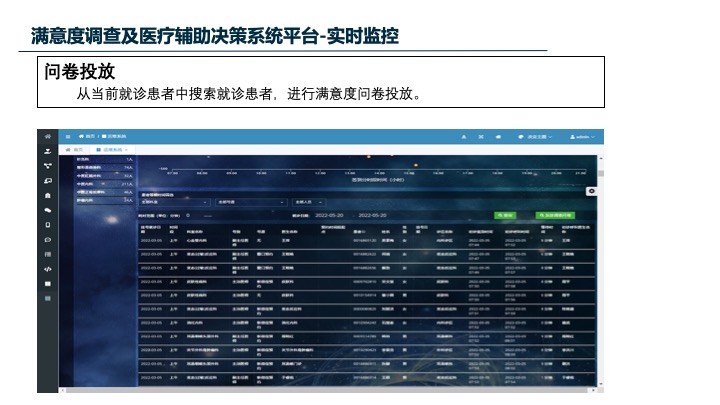Click the green search button

[505, 215]
